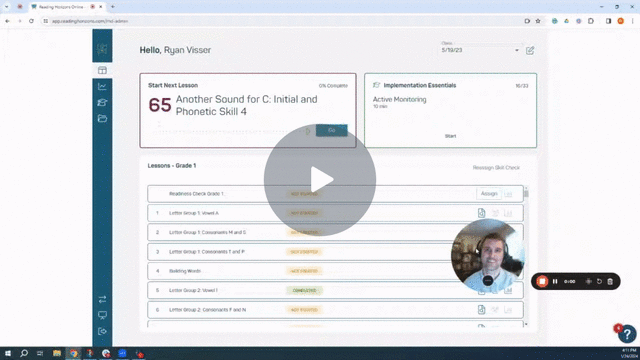Image resolution: width=640 pixels, height=360 pixels.
Task: Open the folder icon in the sidebar
Action: 102,118
